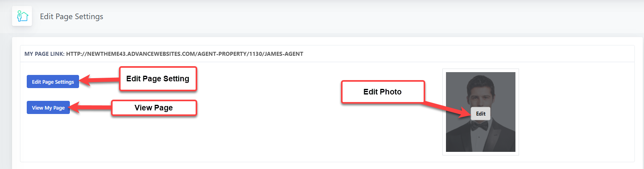Click red arrow pointing at Edit Page Settings button

click(100, 80)
